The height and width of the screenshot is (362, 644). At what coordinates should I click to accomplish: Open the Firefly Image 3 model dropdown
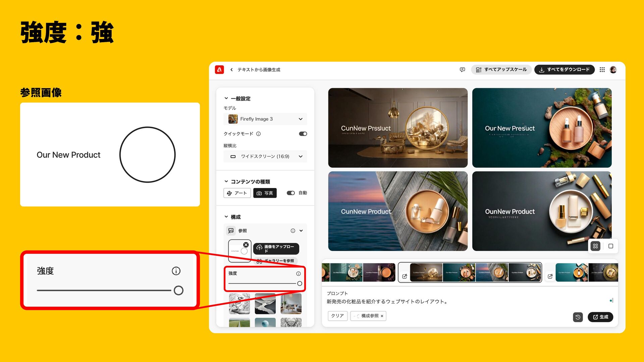[265, 119]
